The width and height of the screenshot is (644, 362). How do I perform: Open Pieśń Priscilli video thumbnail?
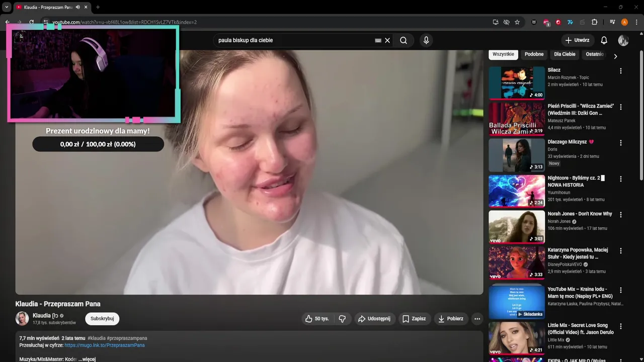tap(517, 119)
